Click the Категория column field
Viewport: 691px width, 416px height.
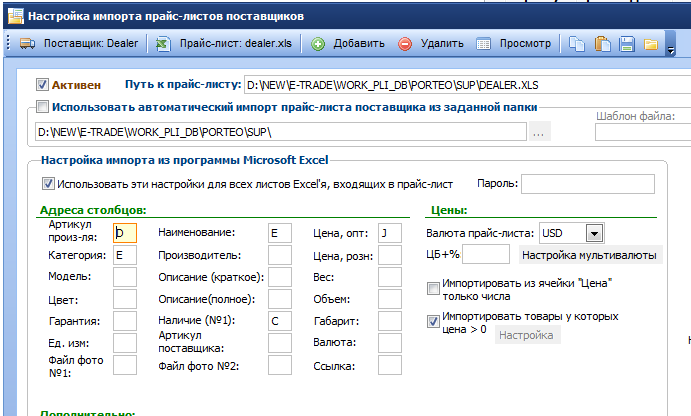125,255
